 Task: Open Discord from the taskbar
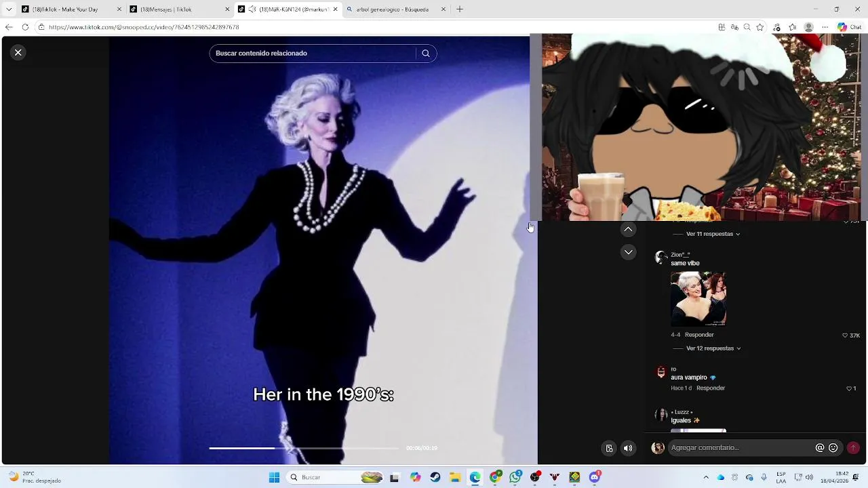point(595,478)
